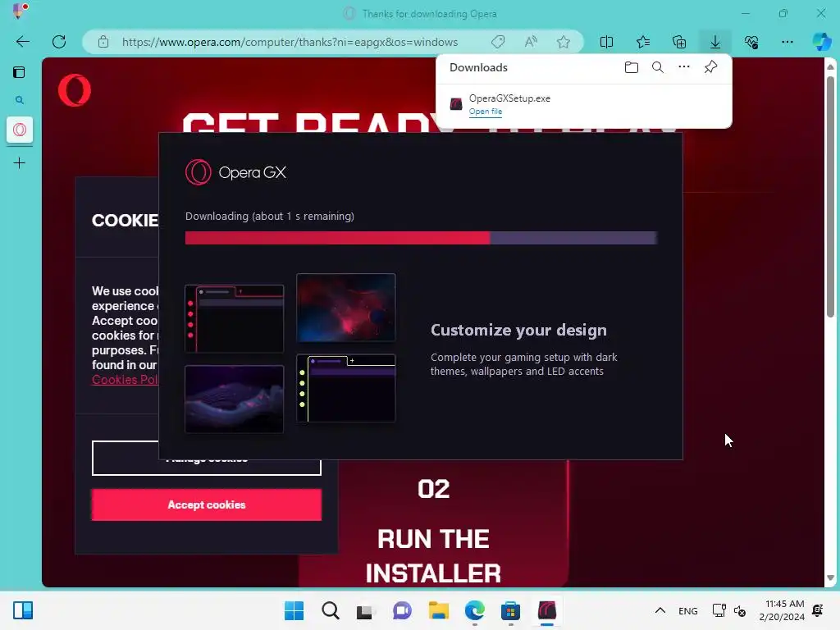Open muted volume icon in system tray

tap(740, 610)
